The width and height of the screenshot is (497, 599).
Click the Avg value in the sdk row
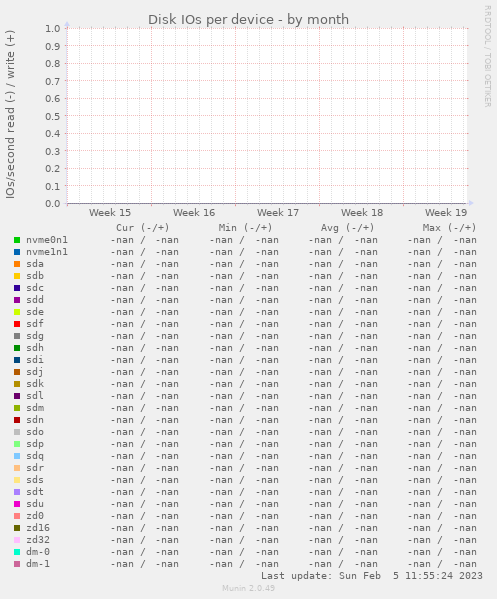click(343, 384)
